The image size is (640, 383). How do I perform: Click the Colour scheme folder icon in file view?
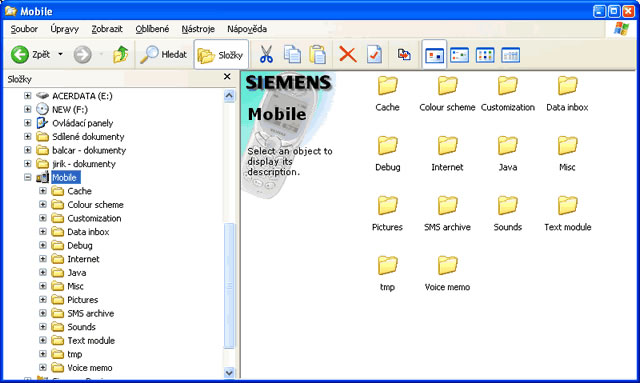(x=447, y=86)
